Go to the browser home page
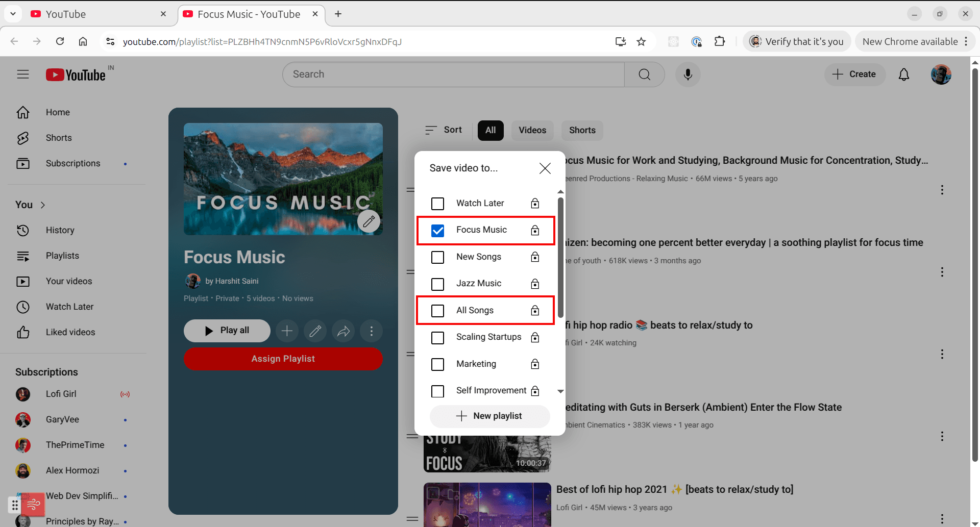 [83, 41]
